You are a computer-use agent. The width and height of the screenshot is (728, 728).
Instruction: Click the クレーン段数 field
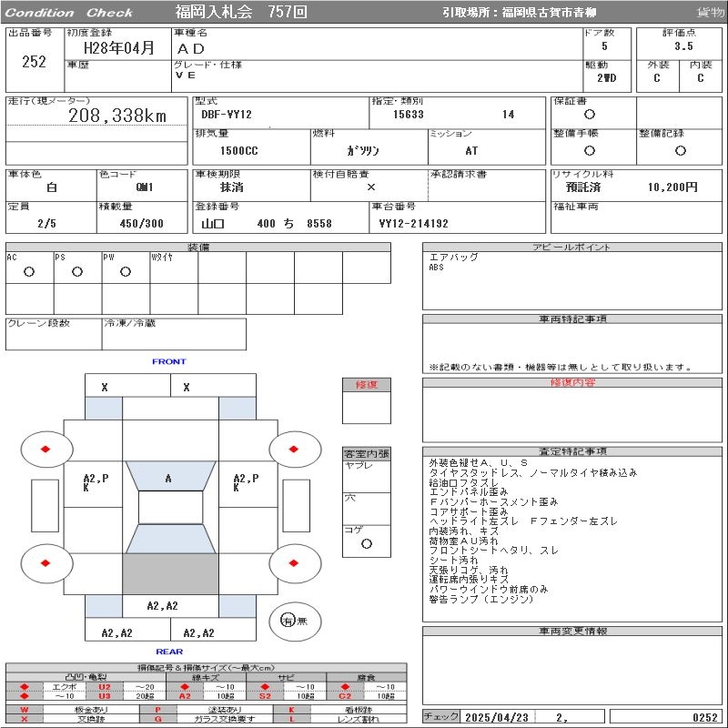point(54,334)
